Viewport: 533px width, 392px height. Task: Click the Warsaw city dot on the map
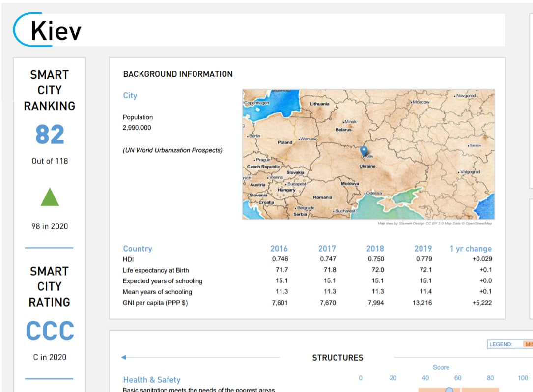(x=299, y=139)
